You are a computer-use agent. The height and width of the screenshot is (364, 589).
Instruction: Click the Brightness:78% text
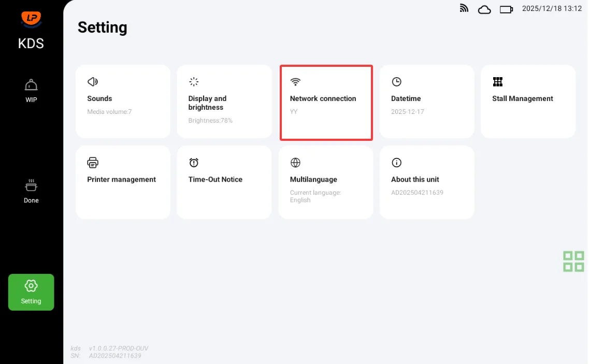pyautogui.click(x=210, y=121)
